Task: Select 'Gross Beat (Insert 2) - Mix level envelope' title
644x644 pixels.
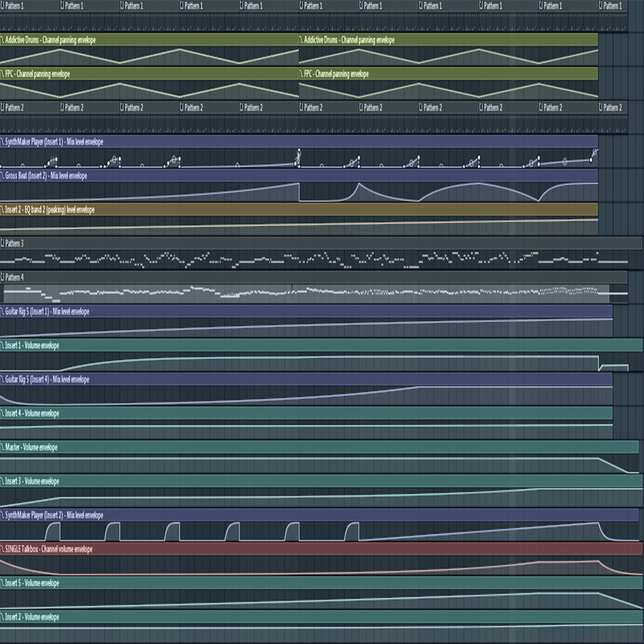Action: click(46, 176)
